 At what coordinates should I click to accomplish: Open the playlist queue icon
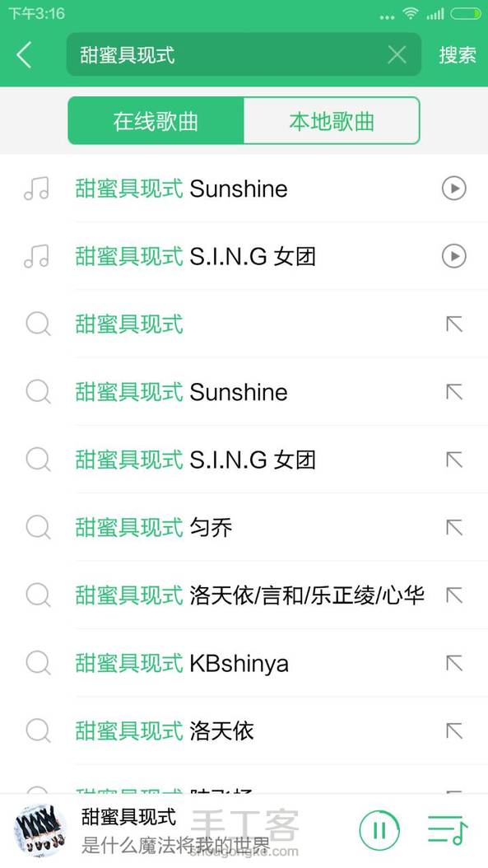448,830
